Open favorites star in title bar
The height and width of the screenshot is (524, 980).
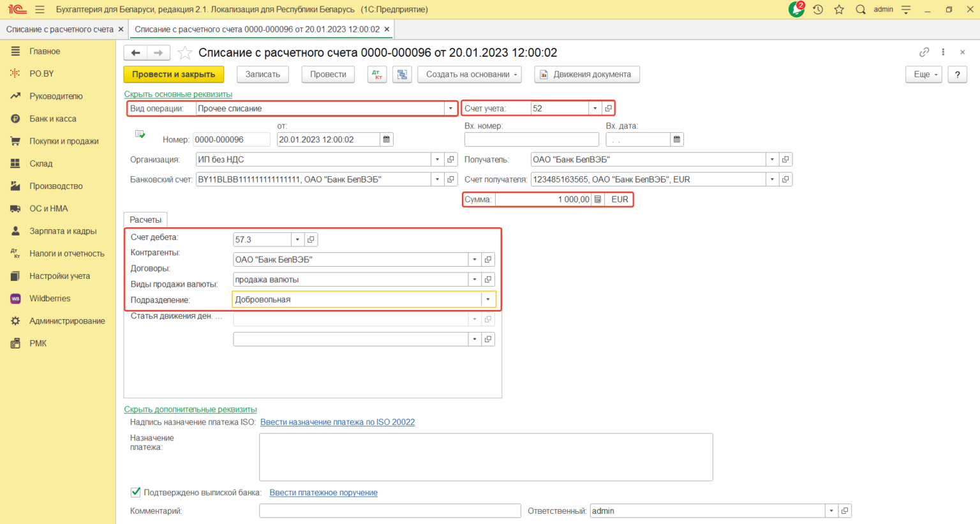[839, 10]
